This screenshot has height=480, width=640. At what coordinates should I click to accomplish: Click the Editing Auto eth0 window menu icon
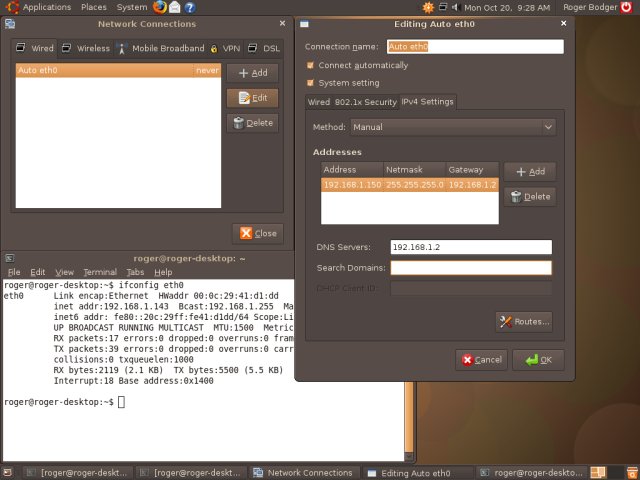[x=304, y=24]
